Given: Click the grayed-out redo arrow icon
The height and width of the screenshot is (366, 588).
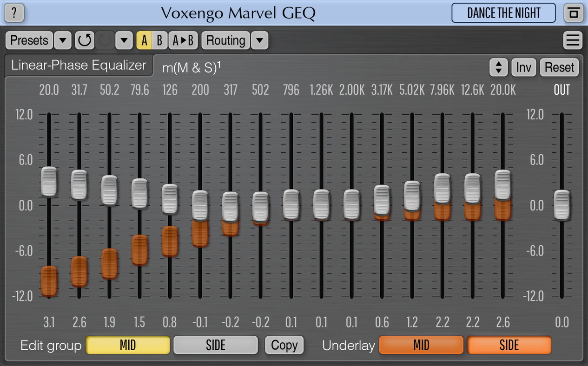Looking at the screenshot, I should tap(105, 40).
